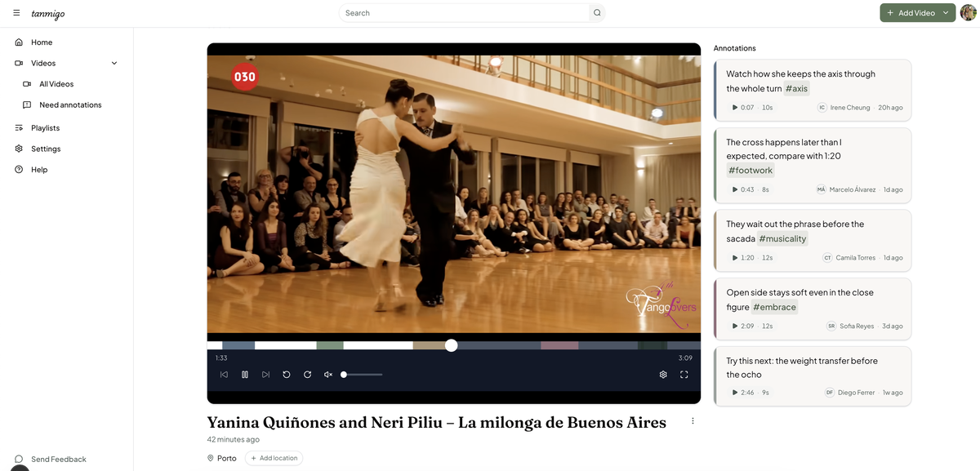Open Irene Cheung's author avatar
This screenshot has height=471, width=980.
822,108
